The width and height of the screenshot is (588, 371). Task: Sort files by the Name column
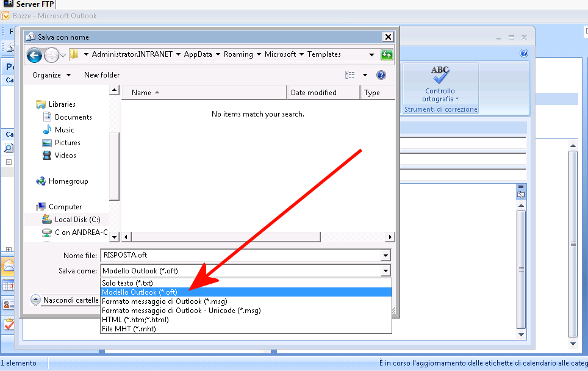pyautogui.click(x=204, y=93)
